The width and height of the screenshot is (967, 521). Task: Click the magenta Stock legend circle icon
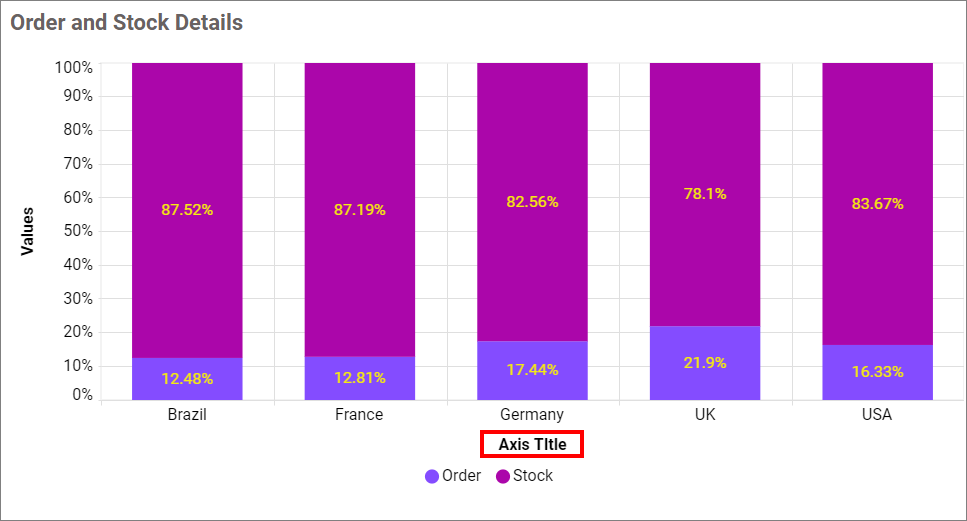(x=503, y=476)
